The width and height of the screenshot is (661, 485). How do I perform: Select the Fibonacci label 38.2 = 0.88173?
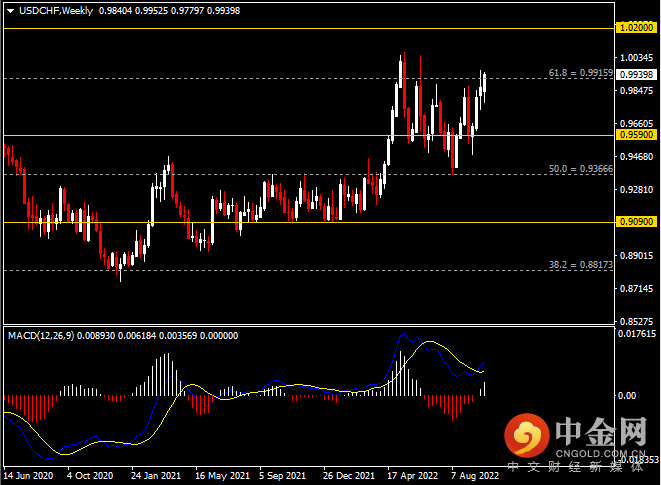(x=580, y=265)
